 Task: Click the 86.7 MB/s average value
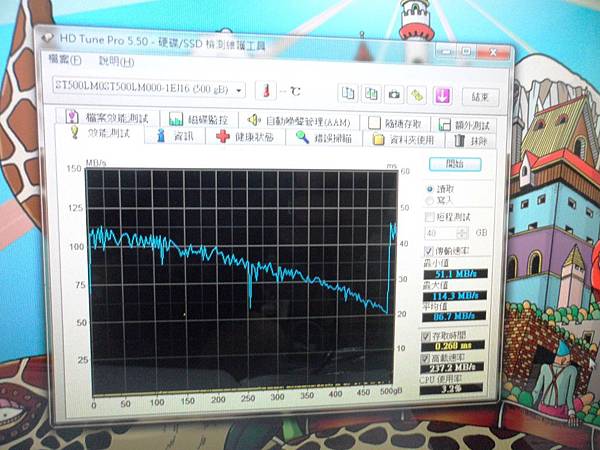(x=454, y=316)
